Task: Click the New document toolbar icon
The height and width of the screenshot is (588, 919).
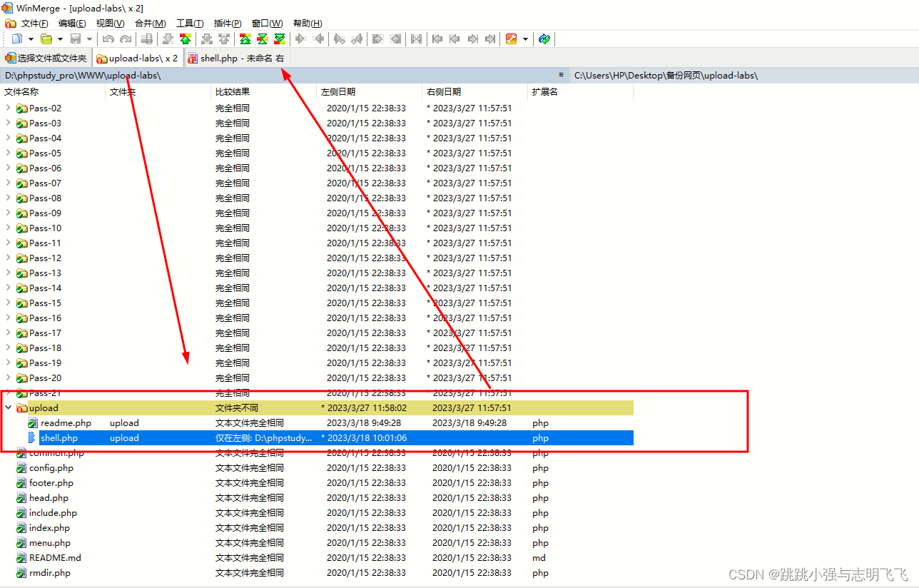Action: coord(17,39)
